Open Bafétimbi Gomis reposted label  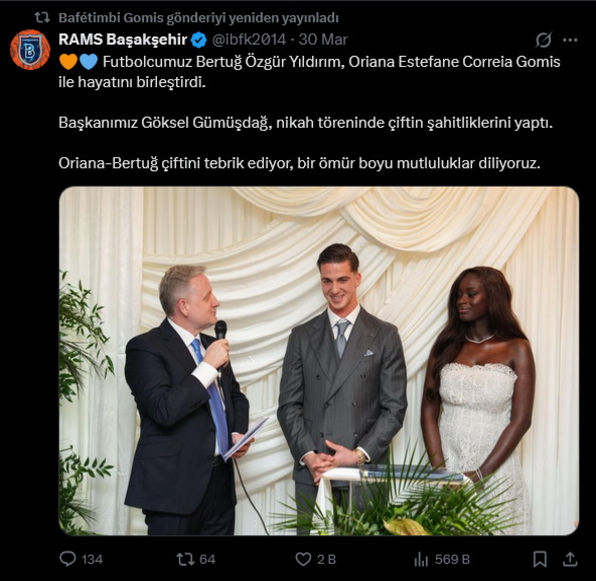(198, 18)
